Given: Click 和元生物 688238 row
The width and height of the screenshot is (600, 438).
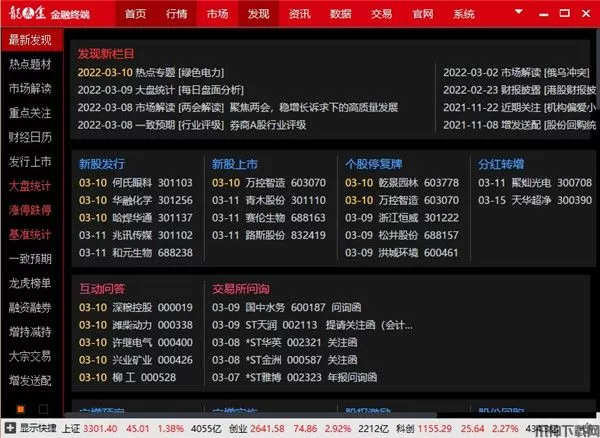Looking at the screenshot, I should pyautogui.click(x=136, y=253).
